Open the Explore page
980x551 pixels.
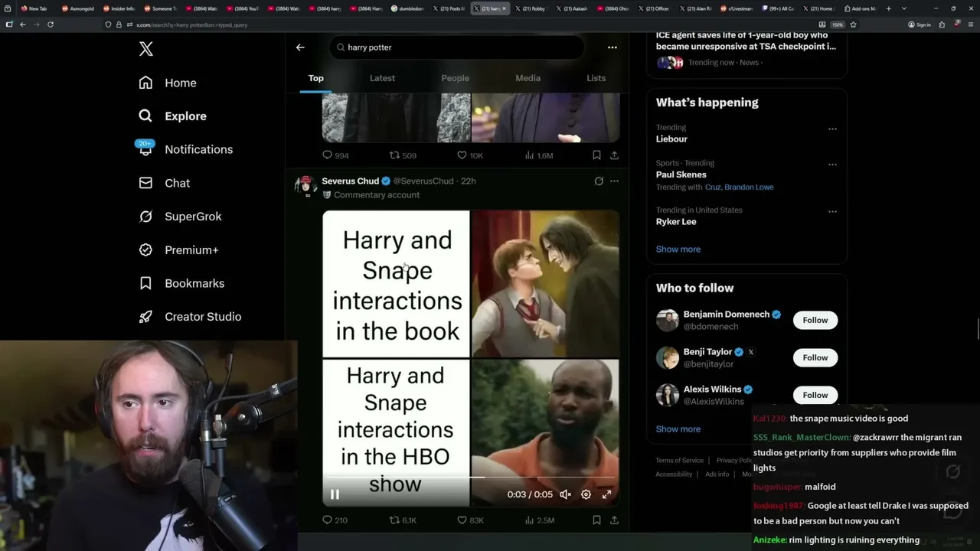[172, 116]
